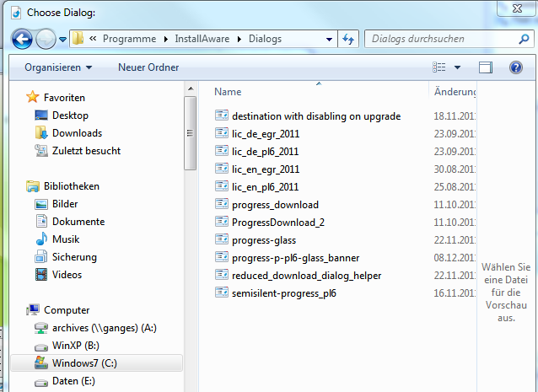Image resolution: width=538 pixels, height=392 pixels.
Task: Click the magnifier search icon
Action: (x=524, y=39)
